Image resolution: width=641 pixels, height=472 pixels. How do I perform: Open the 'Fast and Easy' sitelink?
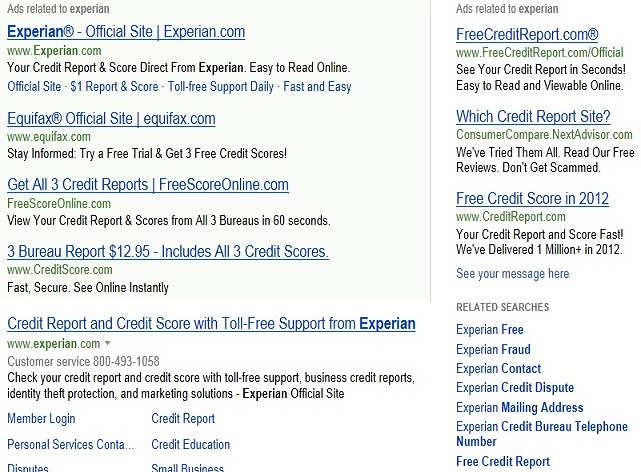[x=317, y=87]
